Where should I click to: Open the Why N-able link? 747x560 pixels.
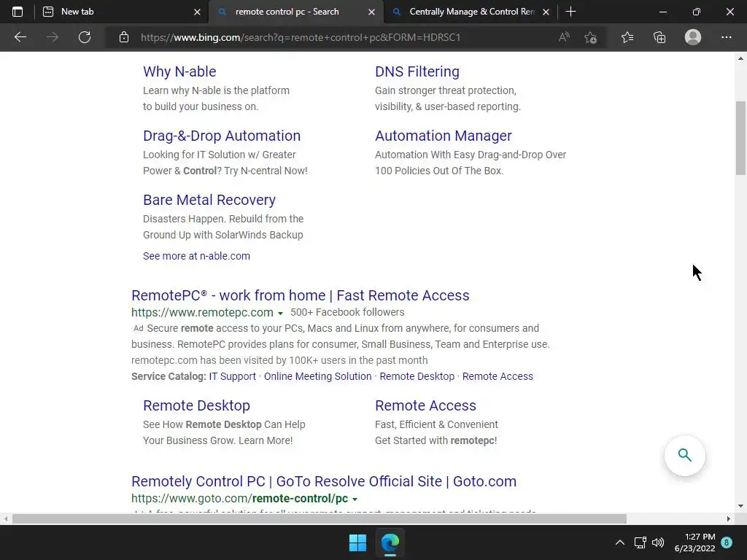click(x=179, y=71)
